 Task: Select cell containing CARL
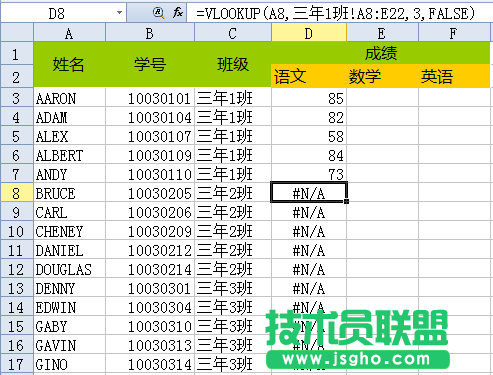(x=69, y=212)
